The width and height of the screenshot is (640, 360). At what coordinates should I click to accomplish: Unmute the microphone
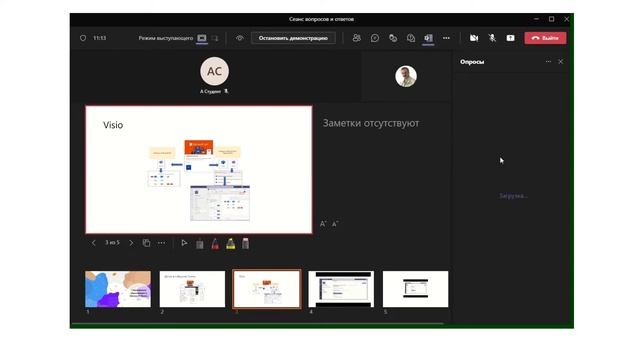click(x=492, y=38)
